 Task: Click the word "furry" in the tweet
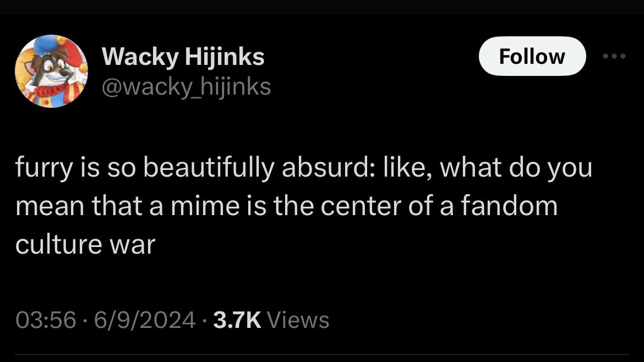pyautogui.click(x=44, y=168)
